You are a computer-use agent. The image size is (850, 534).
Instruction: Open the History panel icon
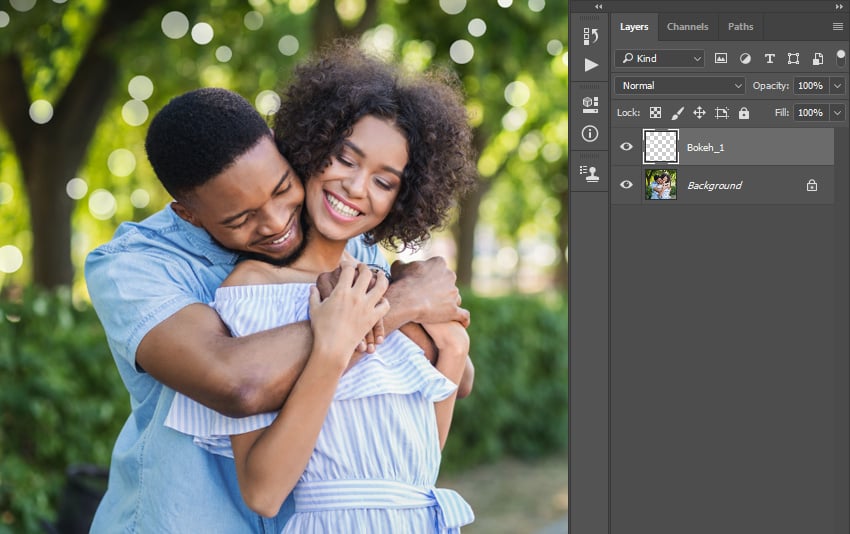[590, 37]
